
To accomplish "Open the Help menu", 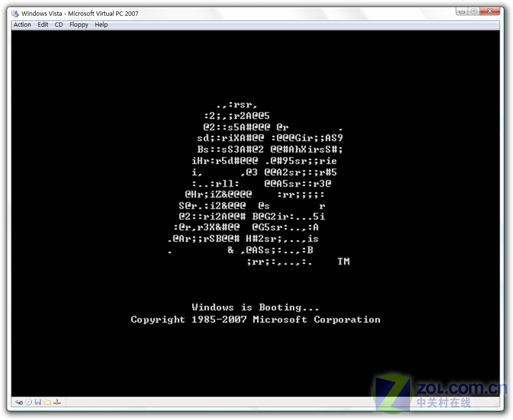I will 101,25.
